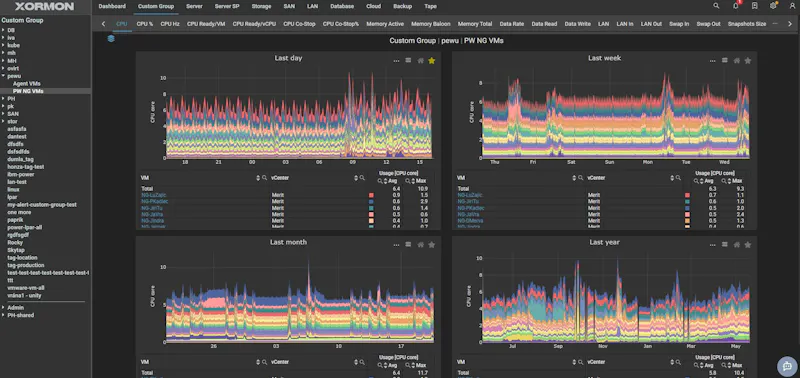Sort the vCenter column in Last week table
Viewport: 800px width, 378px height.
tap(672, 178)
